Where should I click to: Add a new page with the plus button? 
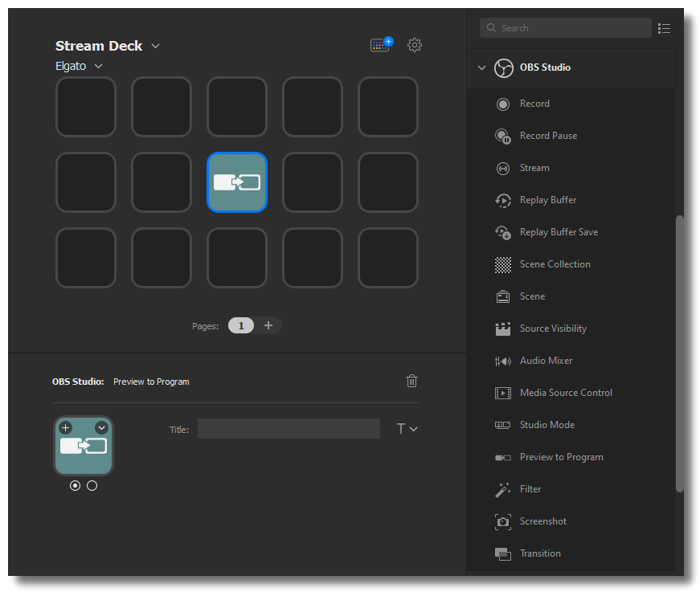pyautogui.click(x=268, y=325)
